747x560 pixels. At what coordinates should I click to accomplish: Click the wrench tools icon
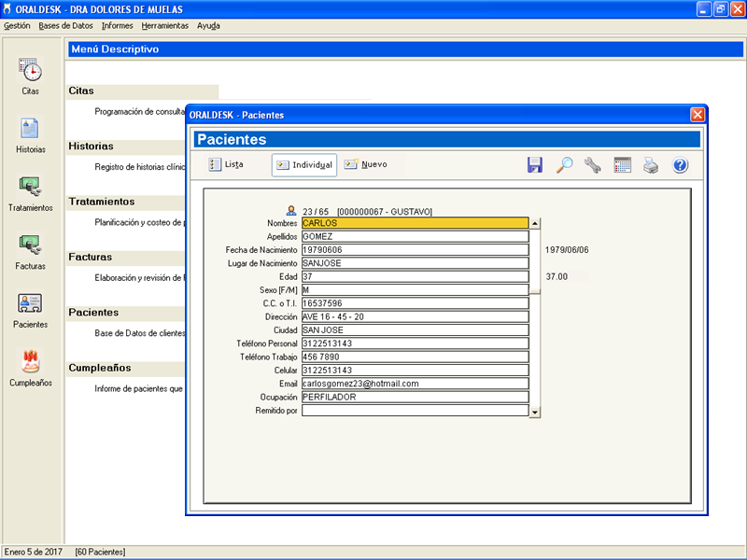593,165
